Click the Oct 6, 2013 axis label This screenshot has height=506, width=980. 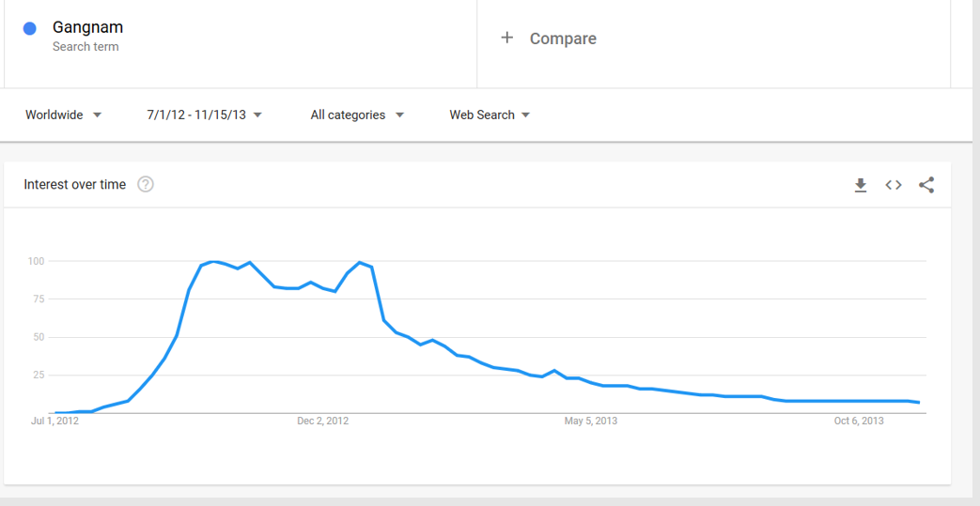point(859,421)
